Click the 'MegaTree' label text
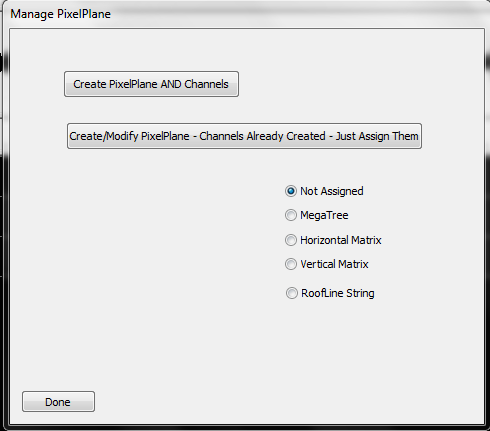The image size is (490, 431). point(324,215)
